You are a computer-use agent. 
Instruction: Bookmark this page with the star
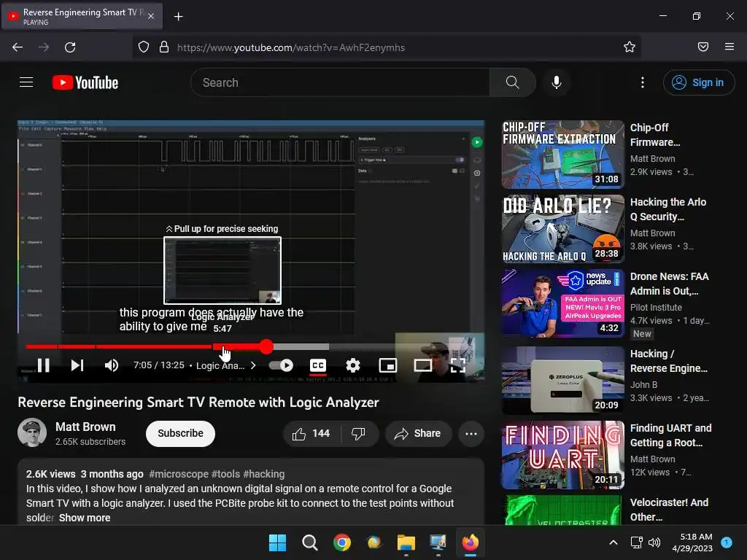point(630,47)
